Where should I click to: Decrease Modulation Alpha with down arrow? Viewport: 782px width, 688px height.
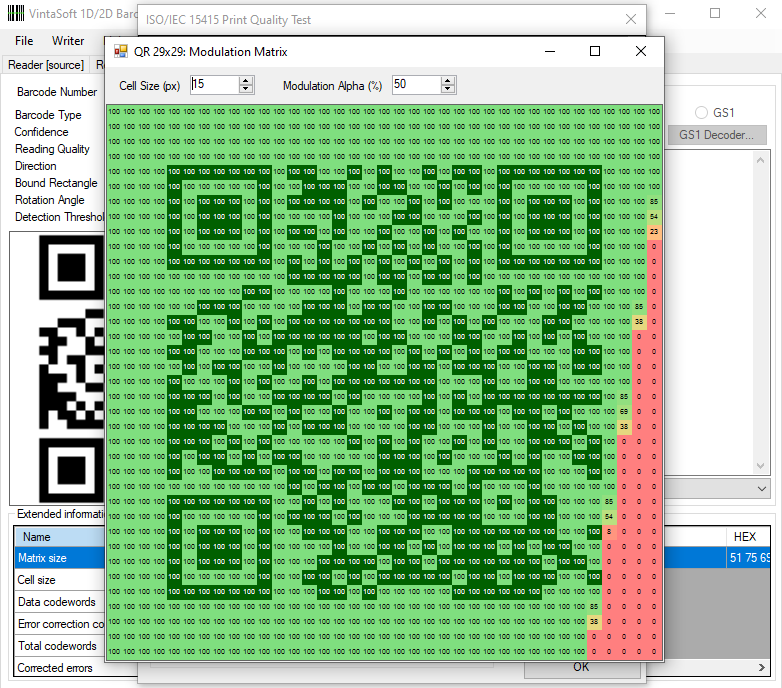(448, 89)
